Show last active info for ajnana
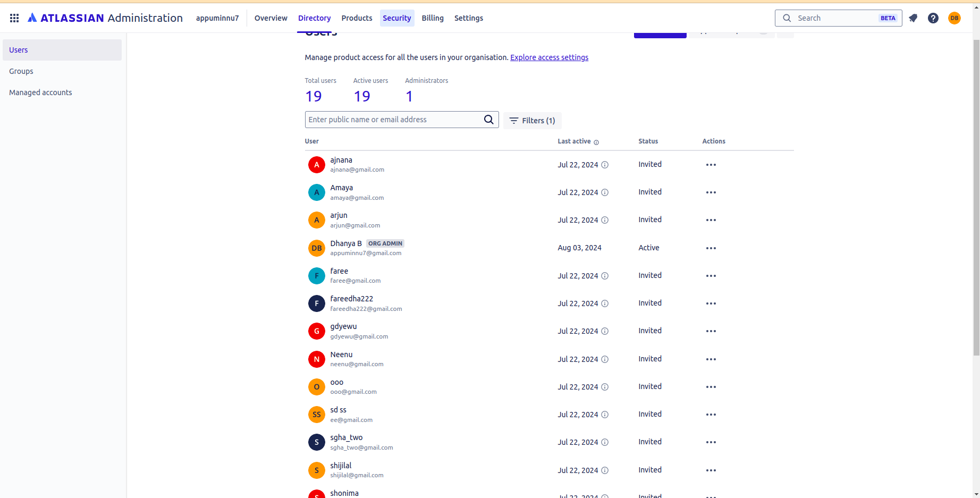980x498 pixels. (x=605, y=165)
